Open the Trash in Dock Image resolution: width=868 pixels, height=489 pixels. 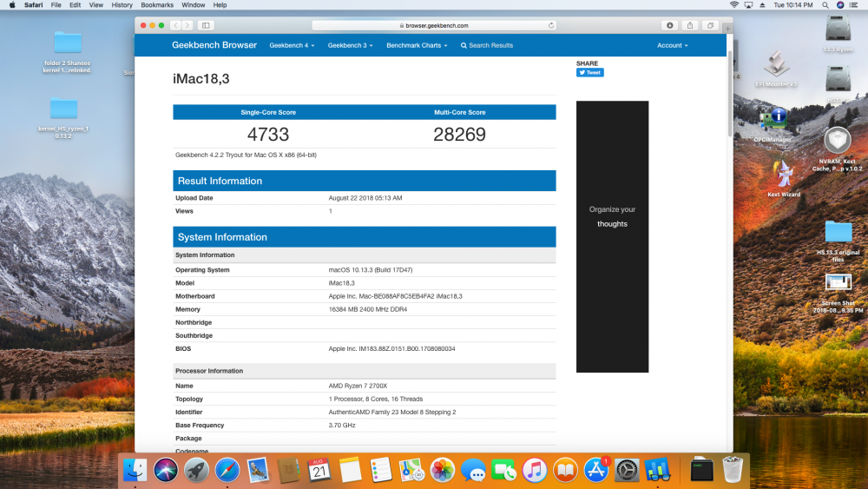click(x=733, y=470)
